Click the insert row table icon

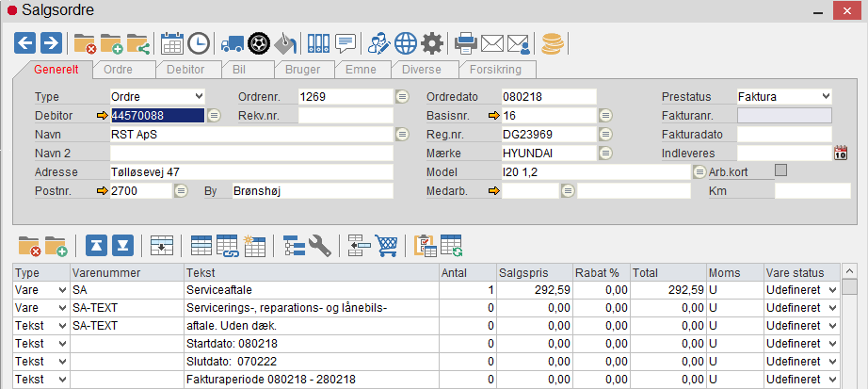pos(162,246)
